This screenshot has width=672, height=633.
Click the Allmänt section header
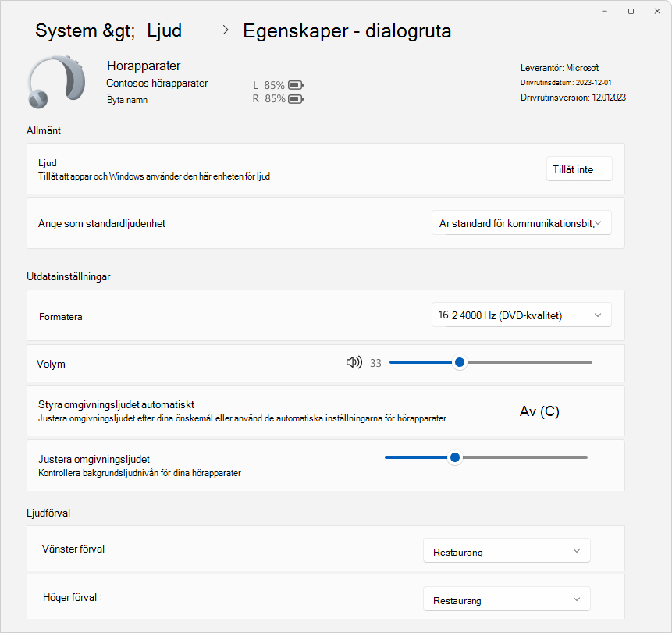44,130
